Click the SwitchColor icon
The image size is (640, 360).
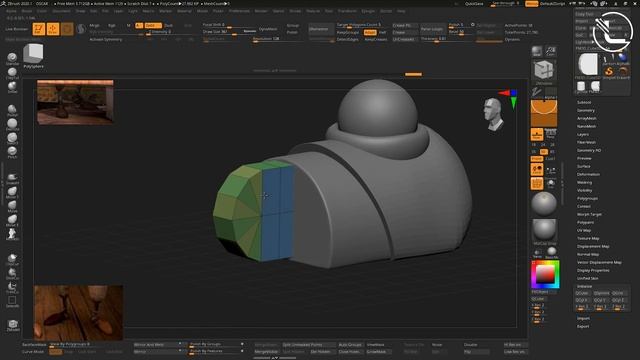(x=538, y=252)
